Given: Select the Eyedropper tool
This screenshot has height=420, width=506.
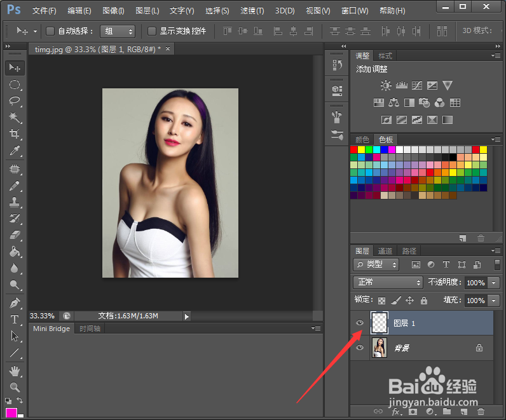Looking at the screenshot, I should 15,151.
